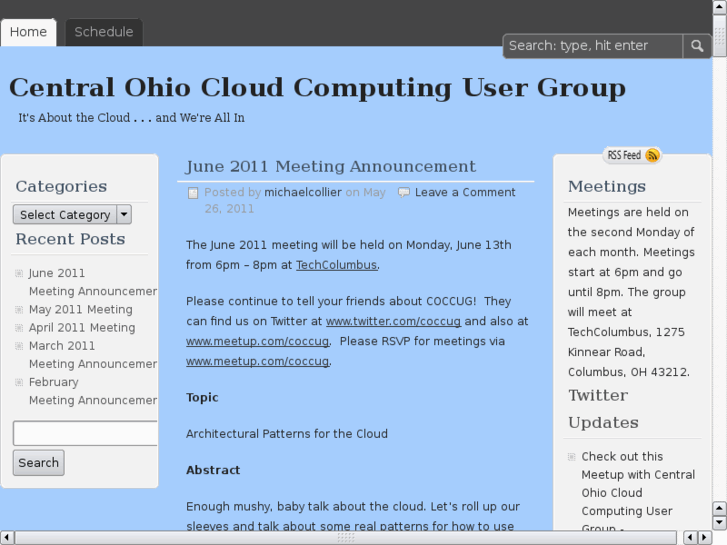The image size is (727, 545).
Task: Switch to the Home tab
Action: (28, 32)
